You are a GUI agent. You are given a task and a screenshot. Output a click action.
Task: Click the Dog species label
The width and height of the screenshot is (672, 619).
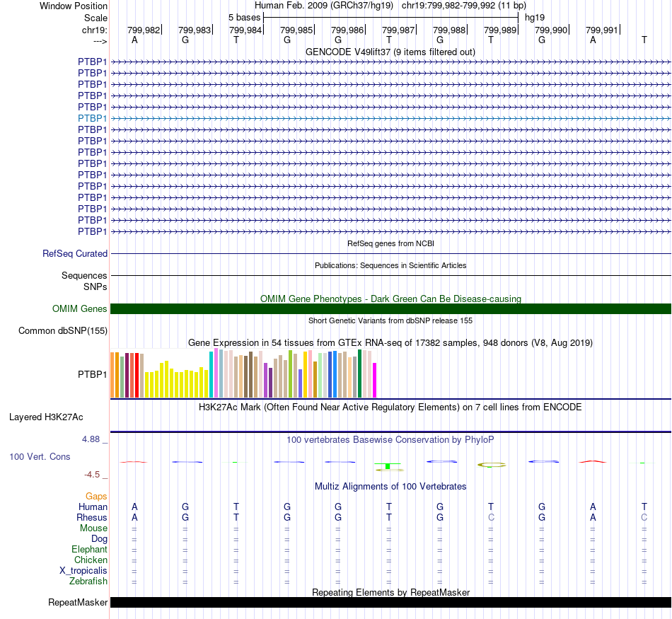coord(99,539)
